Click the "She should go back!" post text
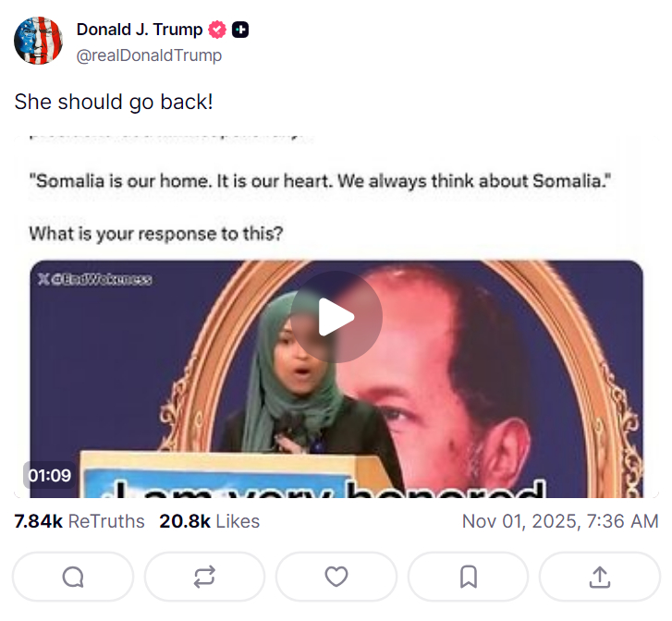672x621 pixels. pyautogui.click(x=114, y=102)
